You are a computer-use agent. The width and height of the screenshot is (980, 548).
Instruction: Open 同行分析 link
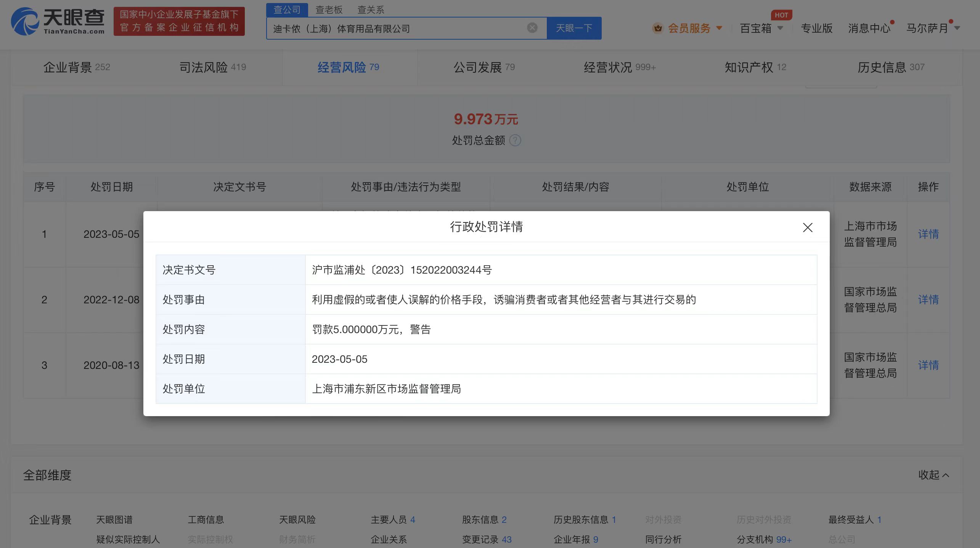[663, 539]
